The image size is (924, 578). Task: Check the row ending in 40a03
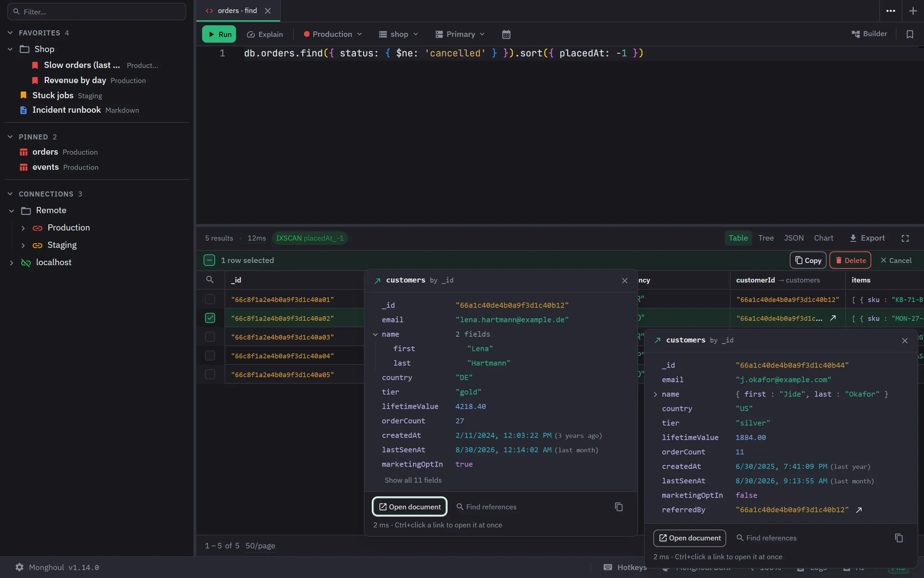coord(210,337)
